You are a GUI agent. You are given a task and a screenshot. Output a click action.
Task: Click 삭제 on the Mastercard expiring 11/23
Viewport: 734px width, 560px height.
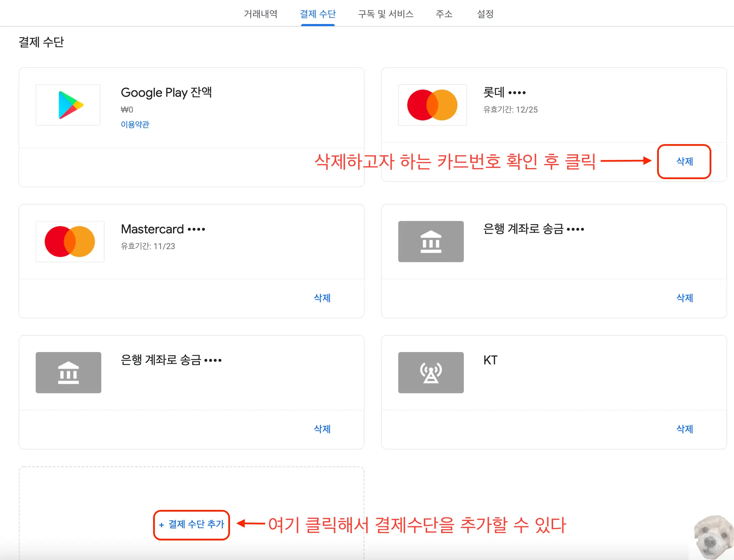coord(322,298)
